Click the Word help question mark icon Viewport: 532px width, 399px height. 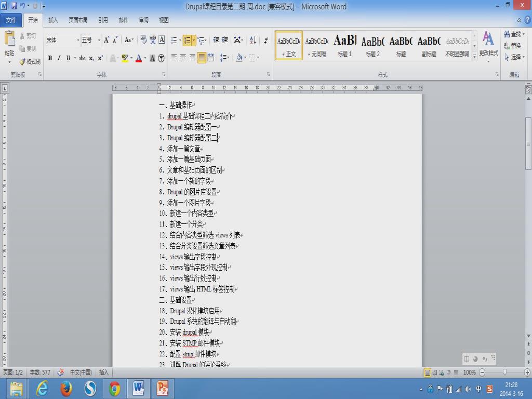(528, 20)
